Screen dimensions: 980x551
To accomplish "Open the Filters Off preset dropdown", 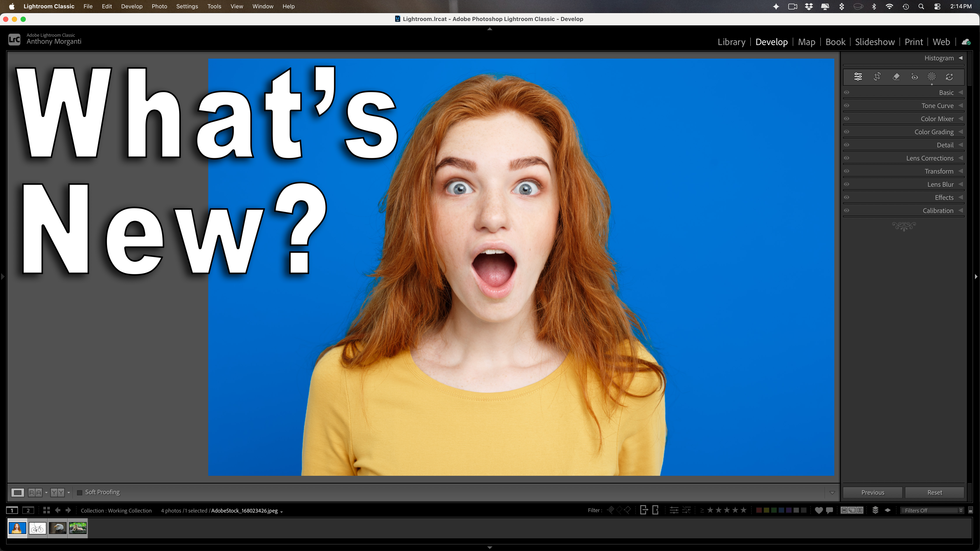I will [x=932, y=510].
